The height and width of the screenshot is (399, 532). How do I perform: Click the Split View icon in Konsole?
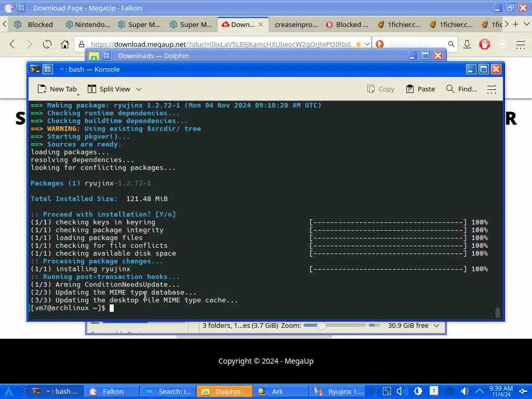(92, 89)
